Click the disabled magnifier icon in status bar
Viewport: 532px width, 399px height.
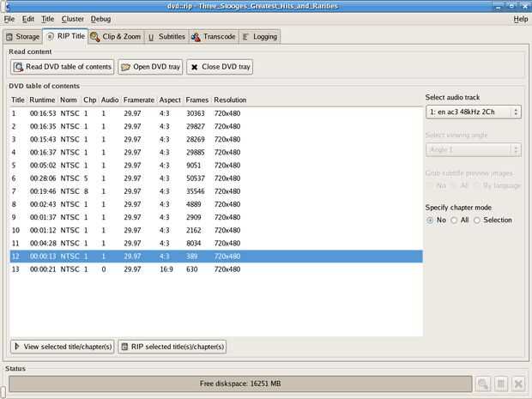coord(483,384)
